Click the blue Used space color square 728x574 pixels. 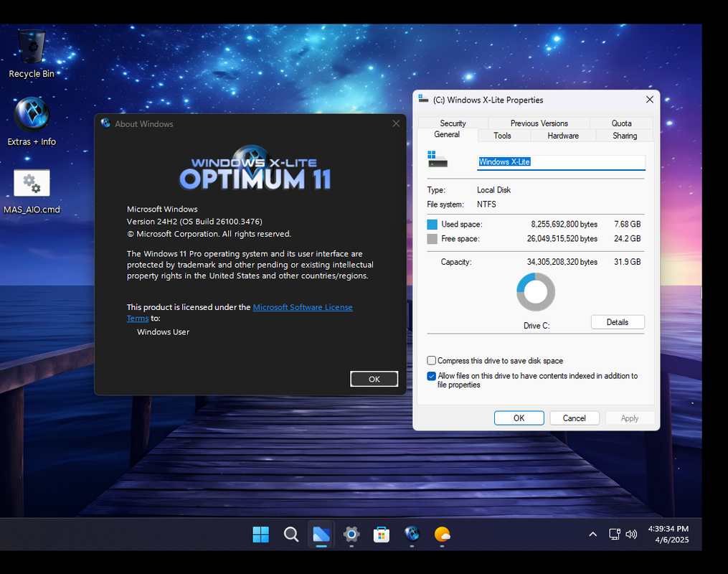432,225
